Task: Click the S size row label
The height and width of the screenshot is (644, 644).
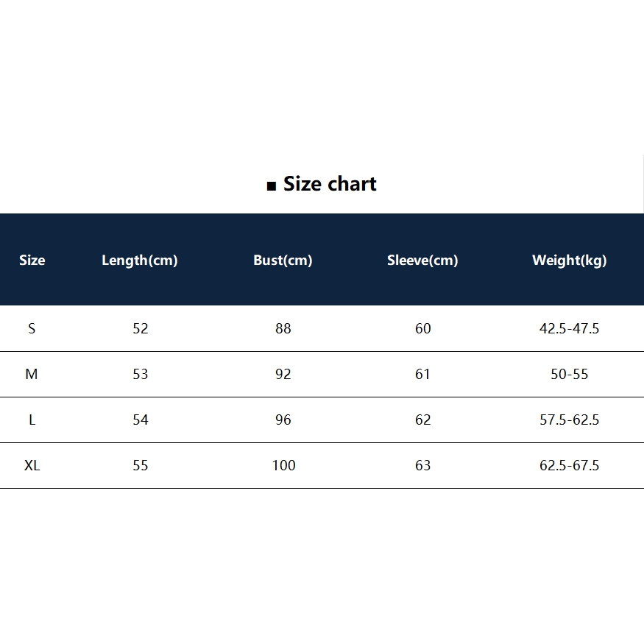Action: [x=32, y=328]
